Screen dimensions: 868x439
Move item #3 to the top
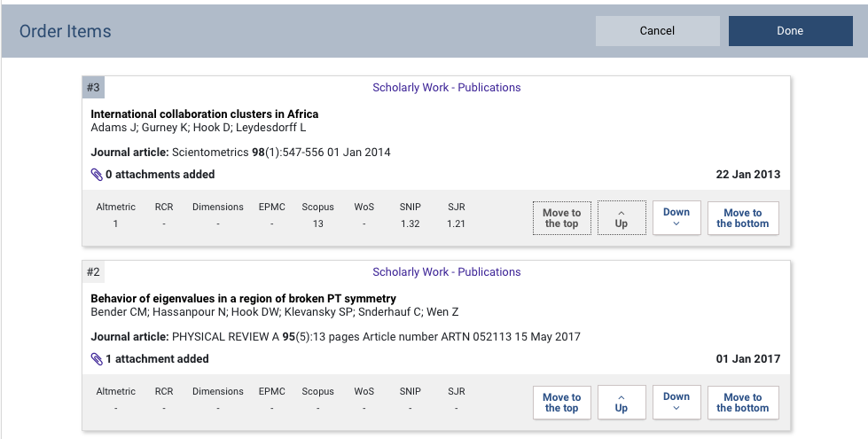(561, 218)
